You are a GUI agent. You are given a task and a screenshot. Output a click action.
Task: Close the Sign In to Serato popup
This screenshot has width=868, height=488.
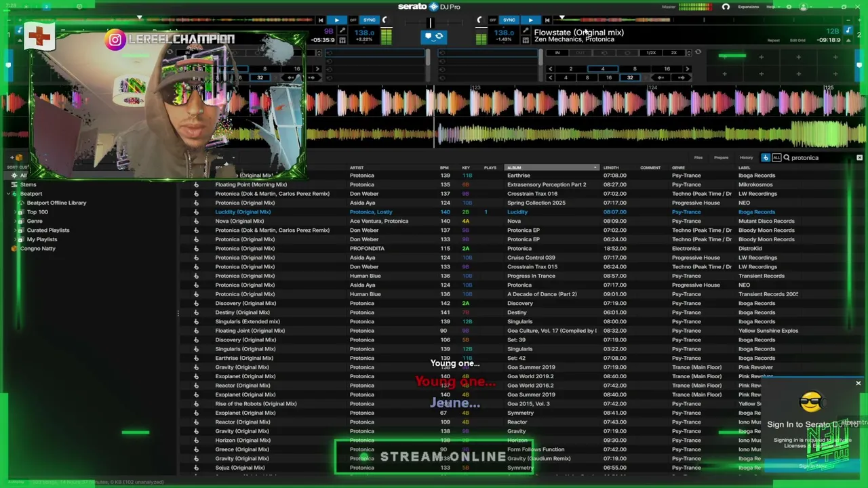[x=858, y=384]
